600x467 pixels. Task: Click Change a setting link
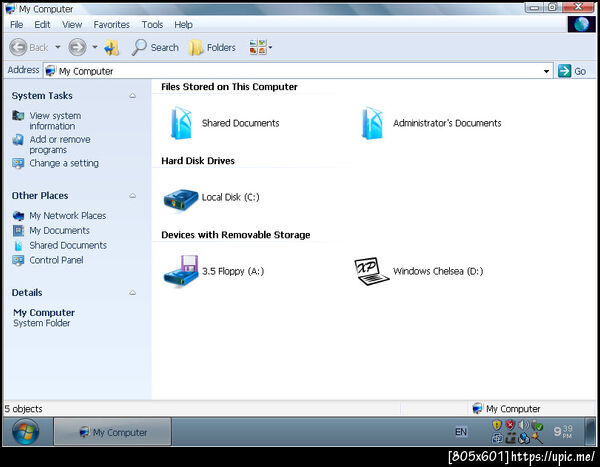pyautogui.click(x=64, y=163)
